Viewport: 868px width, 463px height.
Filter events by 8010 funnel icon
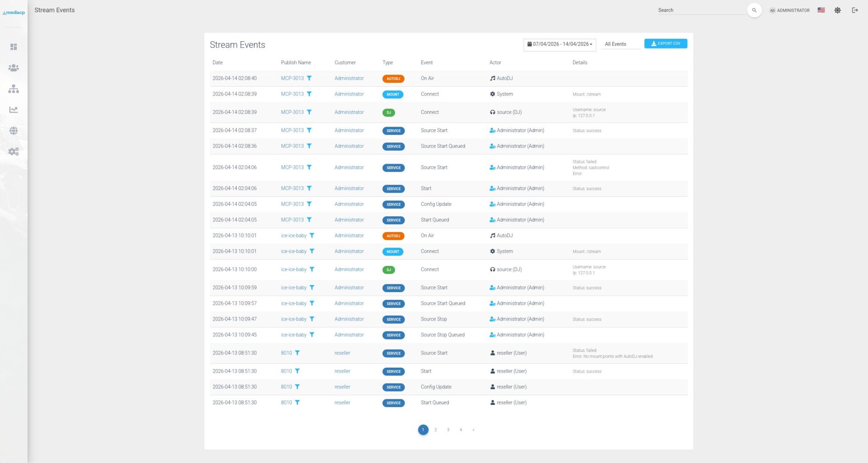297,353
